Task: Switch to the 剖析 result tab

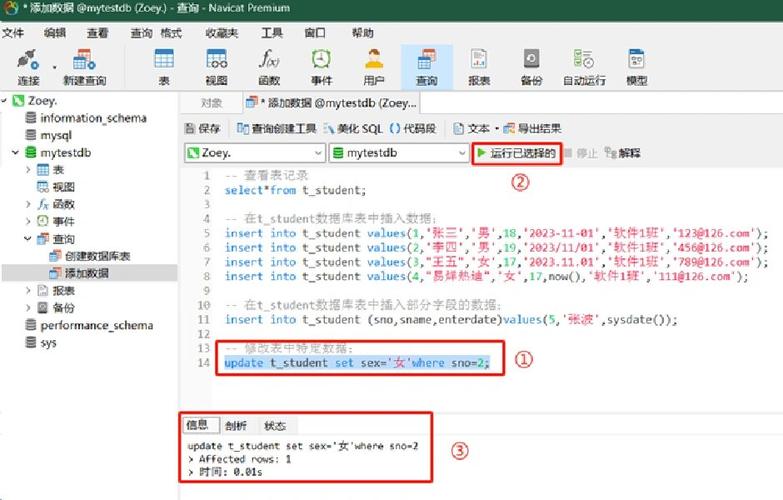Action: coord(236,425)
